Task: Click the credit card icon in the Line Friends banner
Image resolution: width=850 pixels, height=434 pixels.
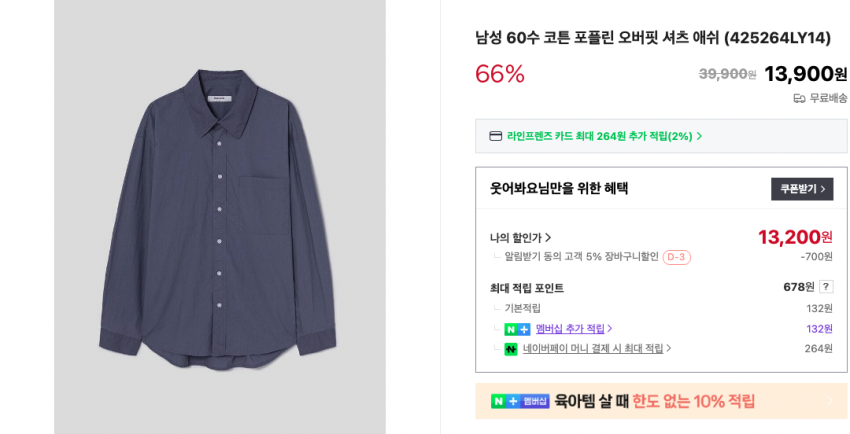Action: [x=495, y=136]
